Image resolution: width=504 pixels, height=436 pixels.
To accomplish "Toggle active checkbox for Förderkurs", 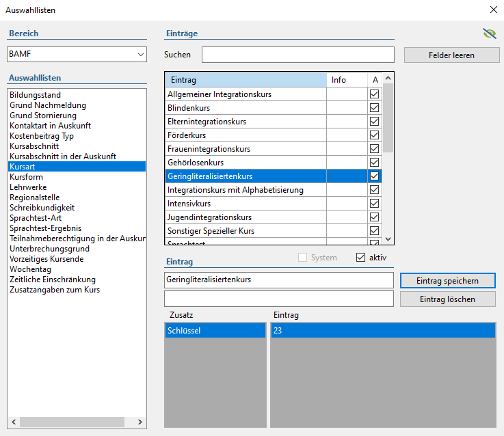I will pos(374,135).
